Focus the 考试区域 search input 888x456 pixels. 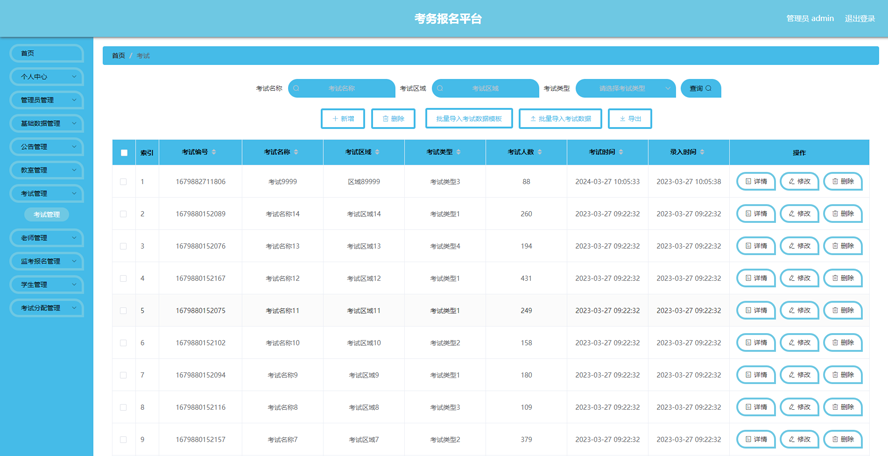[485, 88]
